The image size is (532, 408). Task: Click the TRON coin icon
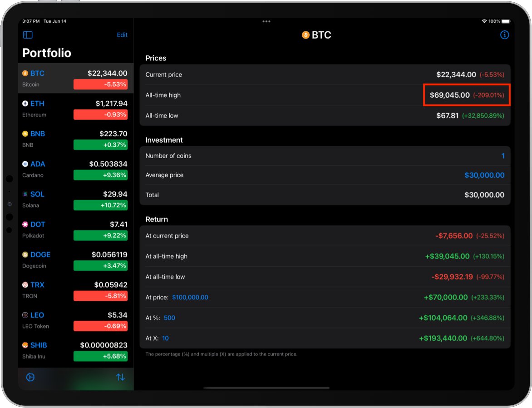25,285
